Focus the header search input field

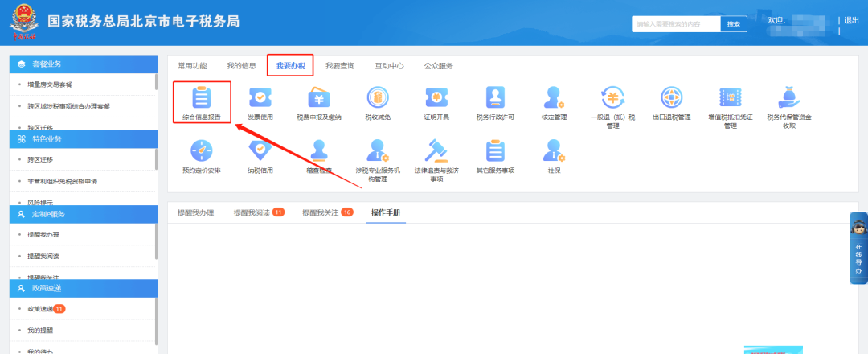point(676,24)
